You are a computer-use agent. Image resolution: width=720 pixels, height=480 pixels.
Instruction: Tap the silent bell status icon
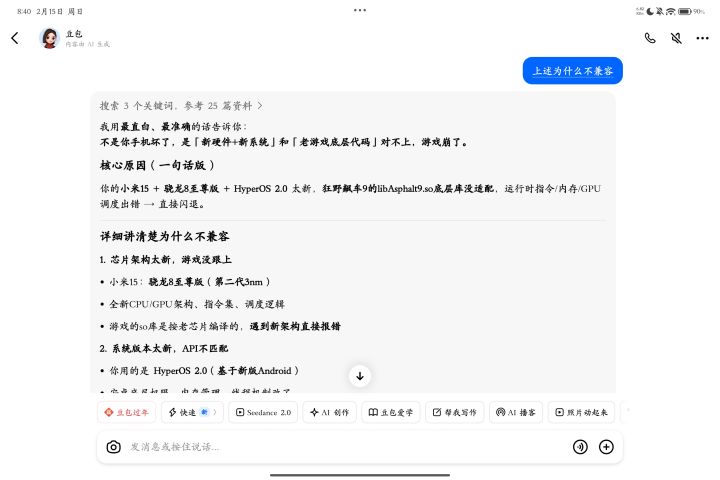click(660, 11)
